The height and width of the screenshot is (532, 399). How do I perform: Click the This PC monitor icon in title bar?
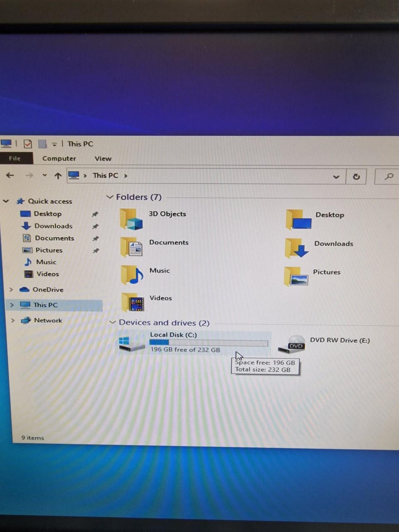pos(6,143)
